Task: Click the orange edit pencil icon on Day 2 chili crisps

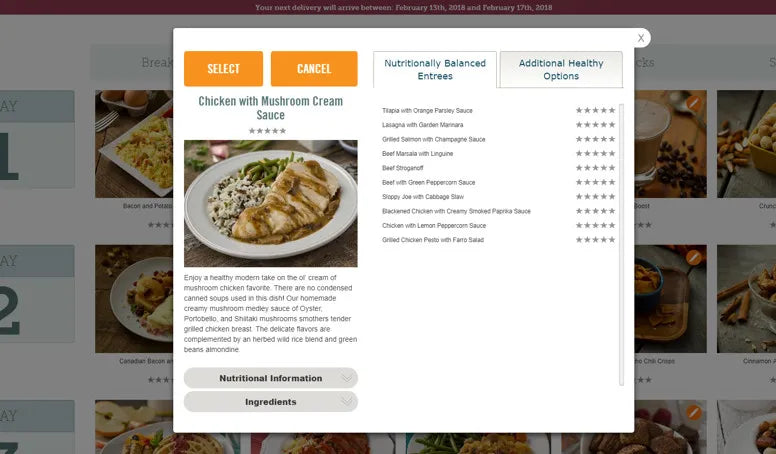Action: click(694, 257)
